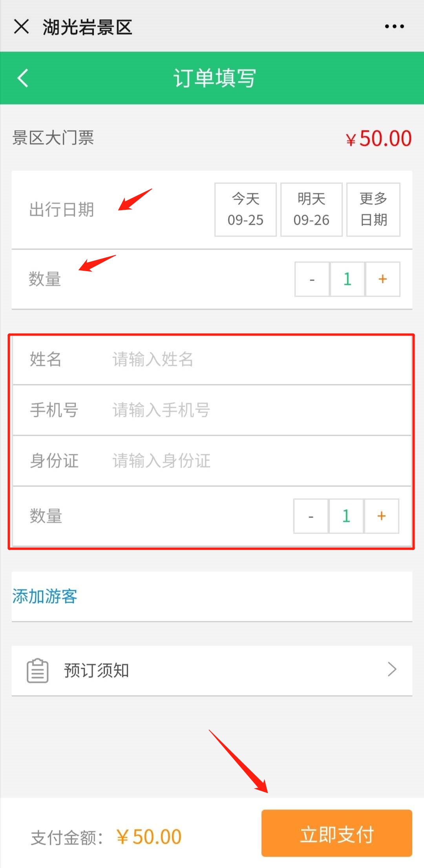Increase top ticket quantity with plus
The image size is (424, 868).
pyautogui.click(x=383, y=279)
